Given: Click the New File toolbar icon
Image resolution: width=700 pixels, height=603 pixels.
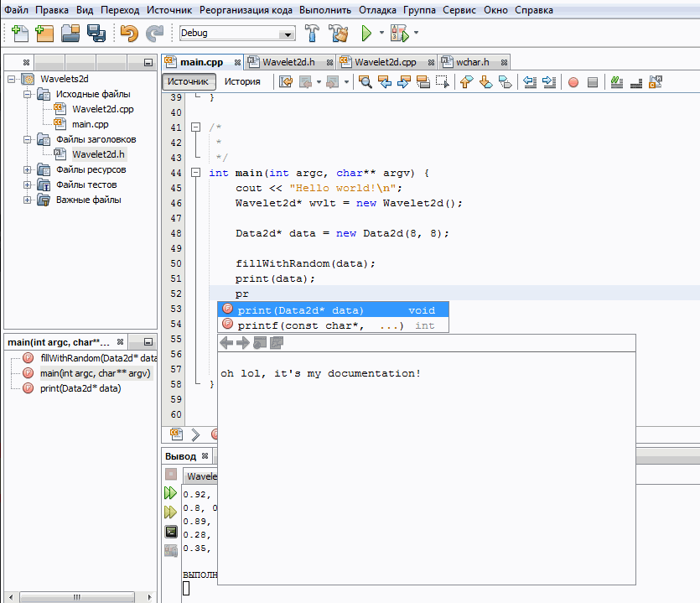Looking at the screenshot, I should click(x=19, y=34).
